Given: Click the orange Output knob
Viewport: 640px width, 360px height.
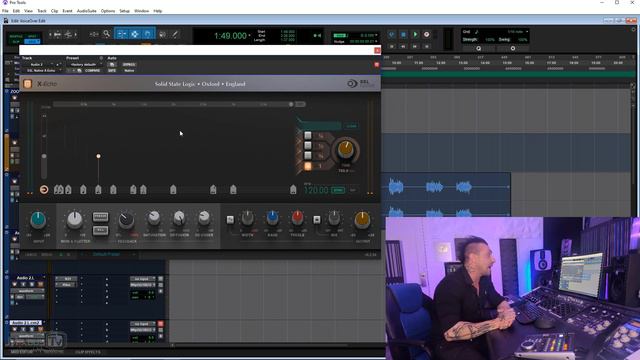Looking at the screenshot, I should (x=362, y=220).
